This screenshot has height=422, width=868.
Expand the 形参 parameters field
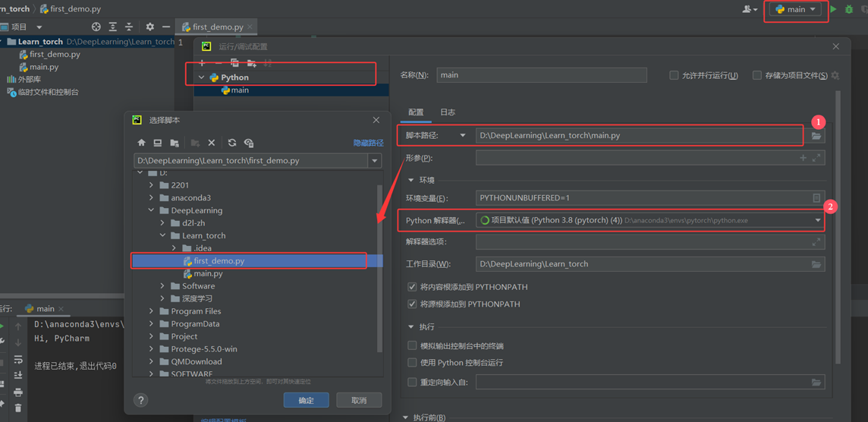[816, 158]
